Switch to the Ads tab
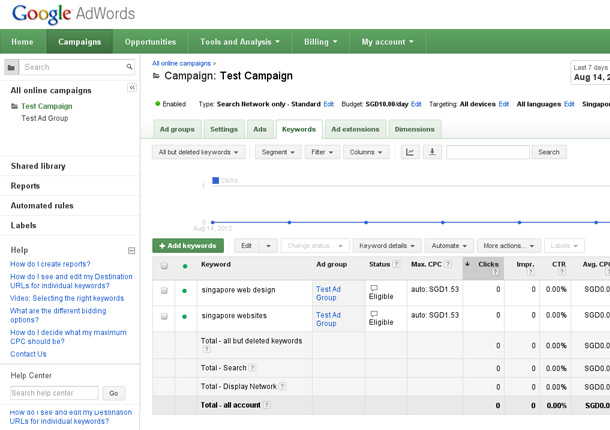The width and height of the screenshot is (610, 430). pyautogui.click(x=259, y=129)
